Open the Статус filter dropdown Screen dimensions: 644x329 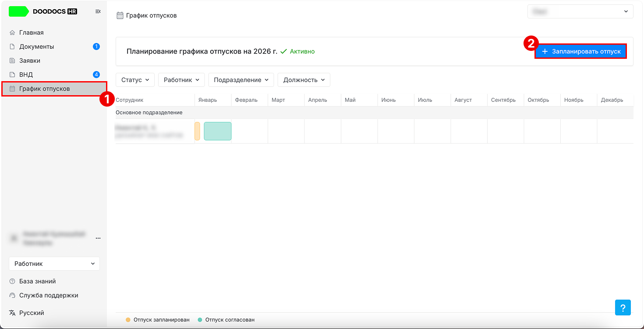135,80
